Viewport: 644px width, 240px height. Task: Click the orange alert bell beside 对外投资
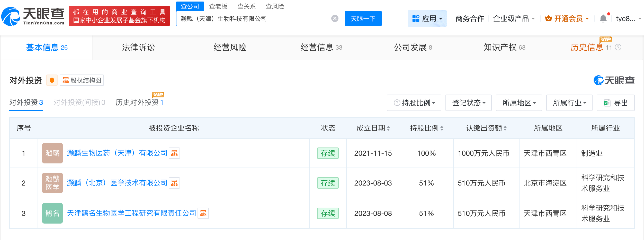click(52, 80)
